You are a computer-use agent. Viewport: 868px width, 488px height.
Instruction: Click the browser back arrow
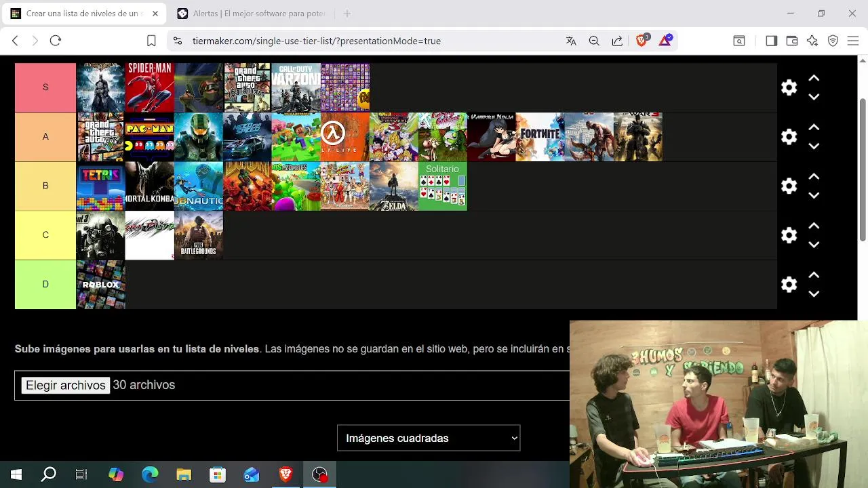point(15,41)
